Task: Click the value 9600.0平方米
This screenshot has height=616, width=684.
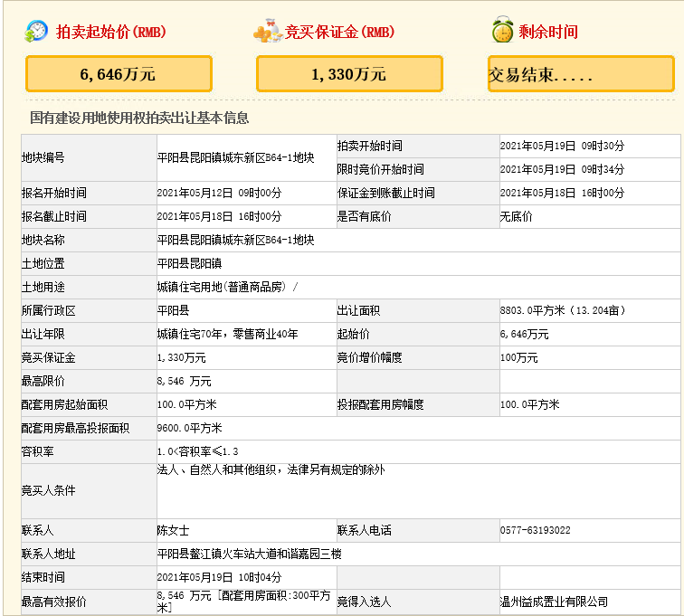Action: coord(189,428)
